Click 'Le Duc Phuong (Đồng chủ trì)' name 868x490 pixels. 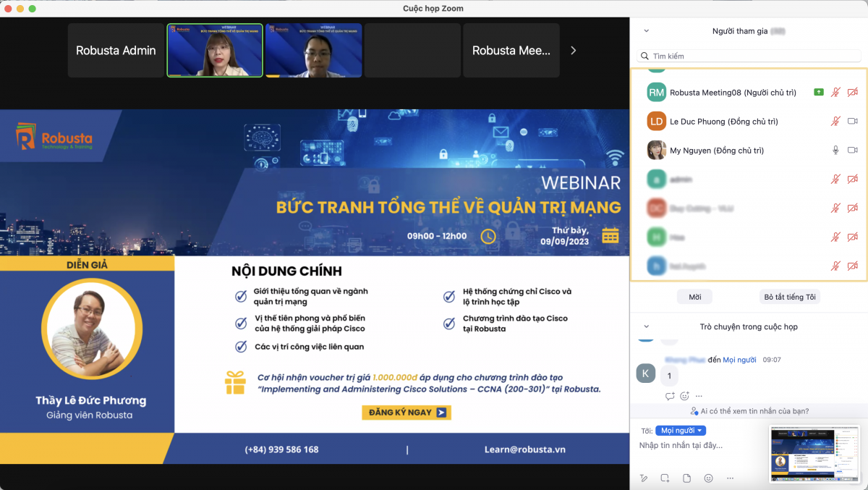[724, 122]
